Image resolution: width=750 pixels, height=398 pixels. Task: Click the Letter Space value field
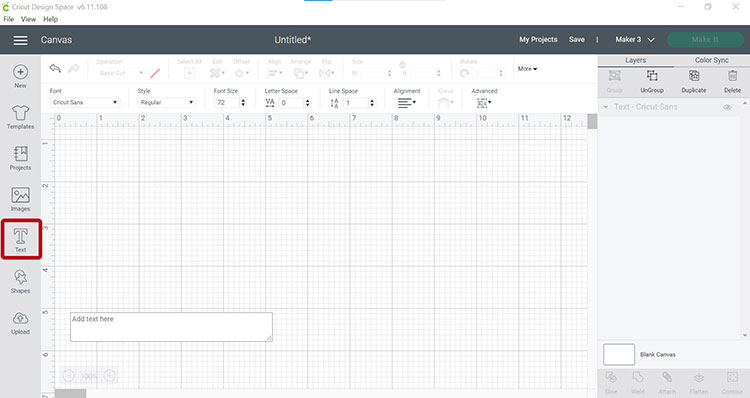[x=291, y=102]
